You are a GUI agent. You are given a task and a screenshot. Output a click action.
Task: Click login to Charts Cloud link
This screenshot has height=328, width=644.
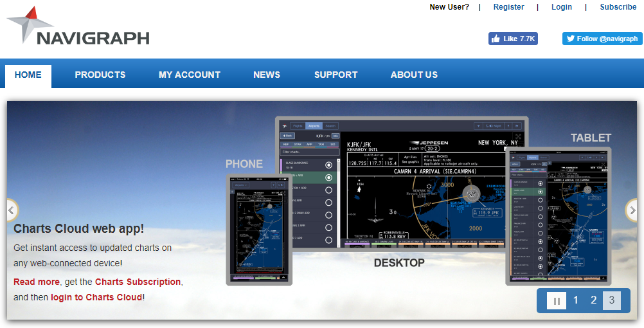[96, 297]
